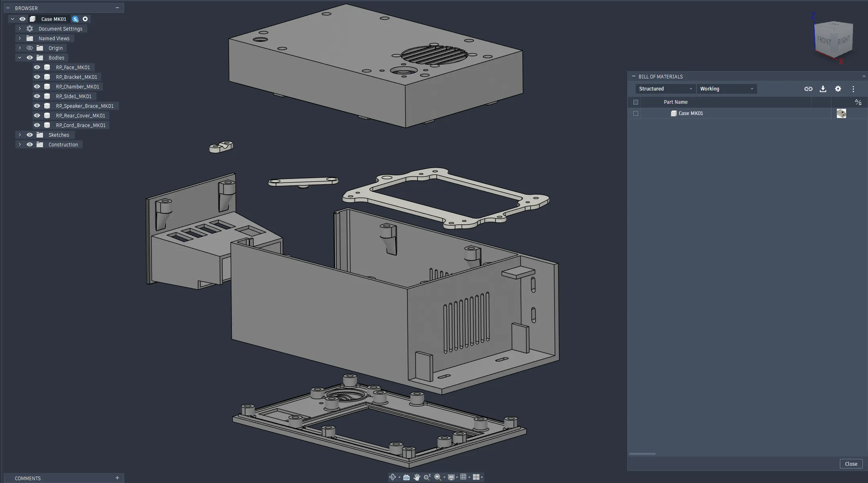Tick the Part Name header checkbox
868x483 pixels.
(636, 102)
